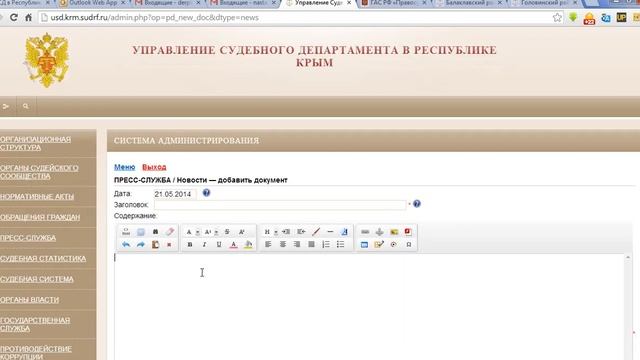Click the Дата input field showing 21.05.2014
The width and height of the screenshot is (640, 360).
(175, 194)
